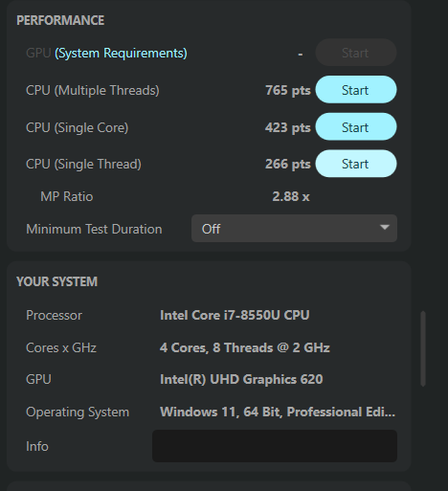Run the CPU Single Thread benchmark
Screen dimensions: 448x491
pyautogui.click(x=356, y=164)
